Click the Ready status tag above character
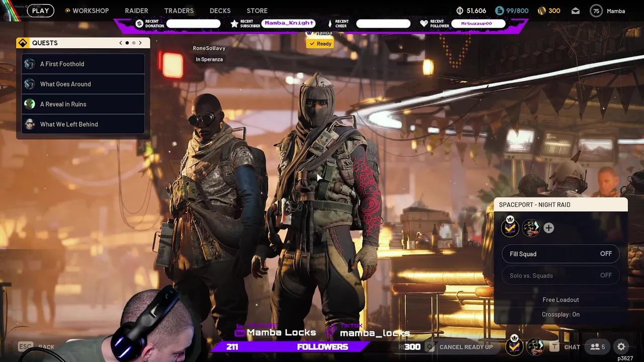Image resolution: width=644 pixels, height=362 pixels. (x=320, y=44)
